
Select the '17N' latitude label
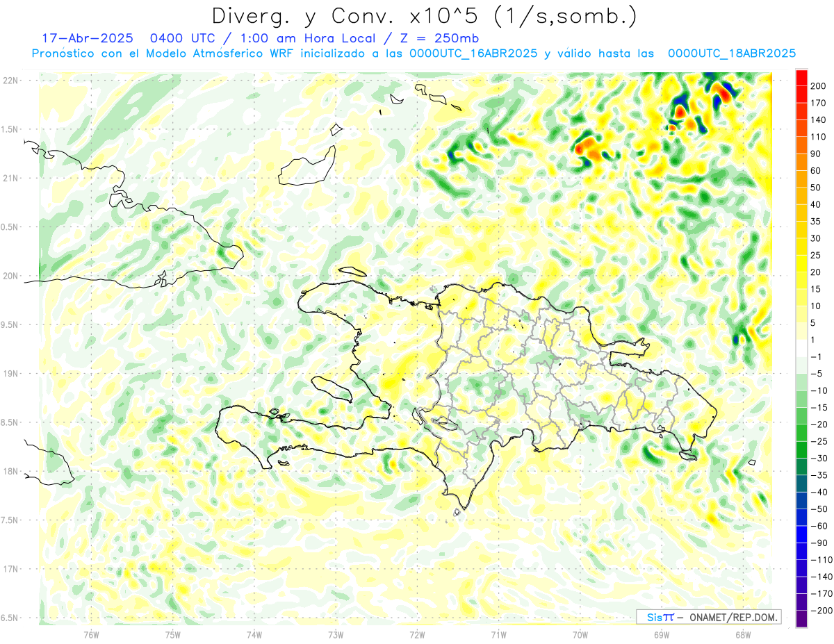pos(11,569)
